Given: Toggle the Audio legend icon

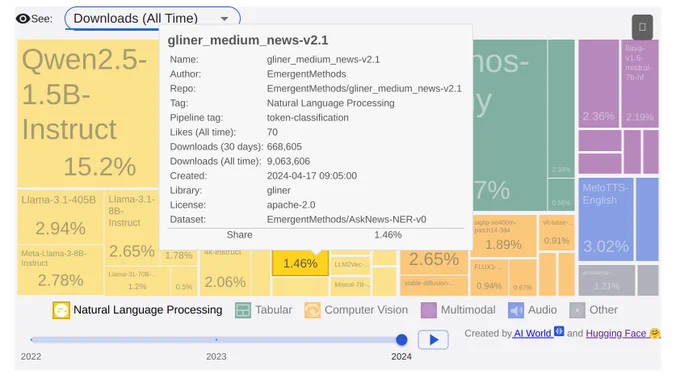Looking at the screenshot, I should pos(516,310).
